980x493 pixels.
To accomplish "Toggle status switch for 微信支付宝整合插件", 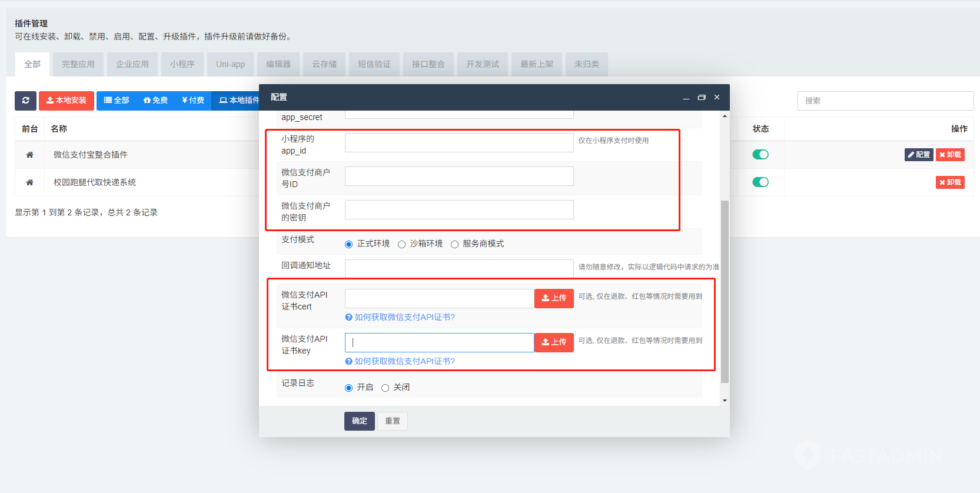I will click(x=760, y=155).
